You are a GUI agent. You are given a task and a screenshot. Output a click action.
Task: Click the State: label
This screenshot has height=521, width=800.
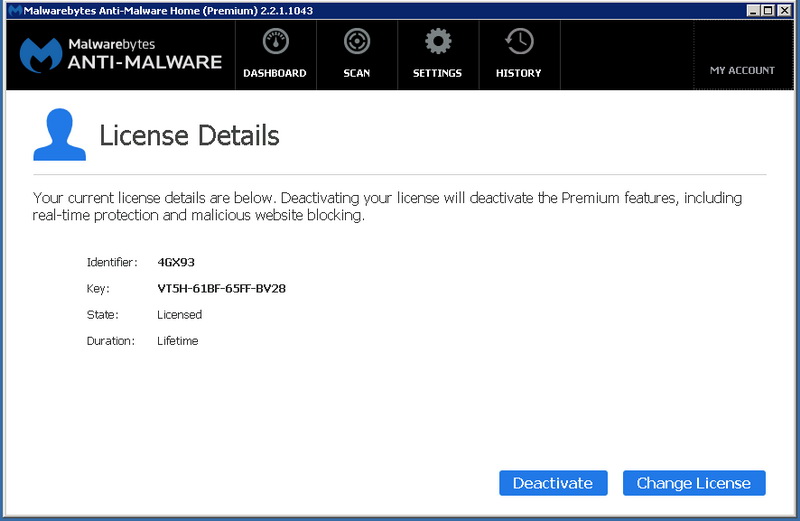pyautogui.click(x=103, y=314)
